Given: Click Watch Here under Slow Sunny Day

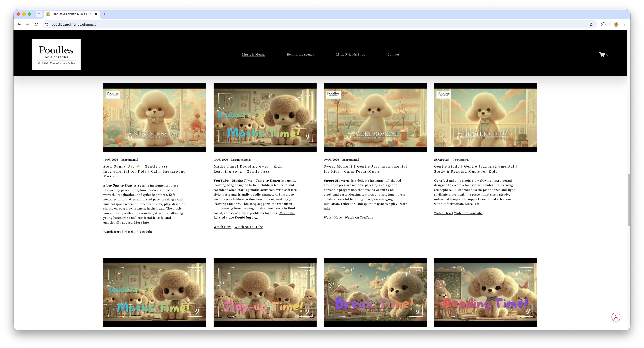Looking at the screenshot, I should [112, 232].
